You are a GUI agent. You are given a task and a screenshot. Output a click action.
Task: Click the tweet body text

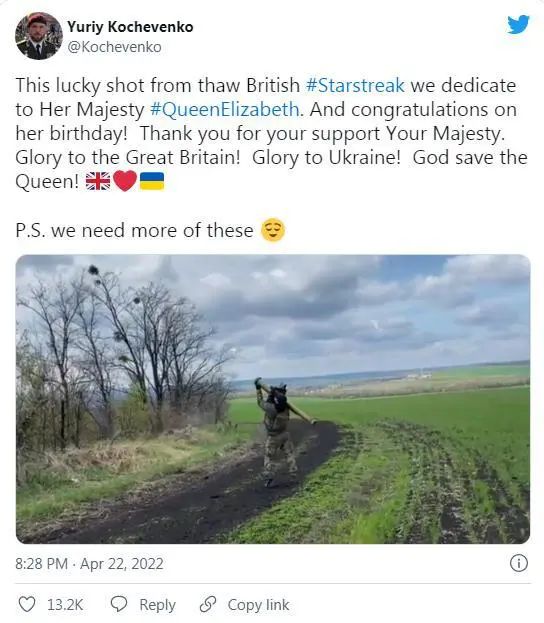coord(272,158)
